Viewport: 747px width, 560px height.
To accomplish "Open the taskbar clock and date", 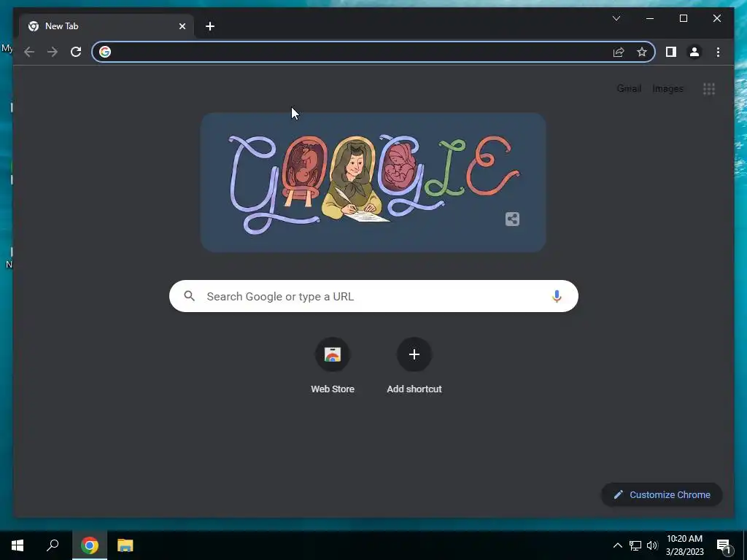I will 684,545.
